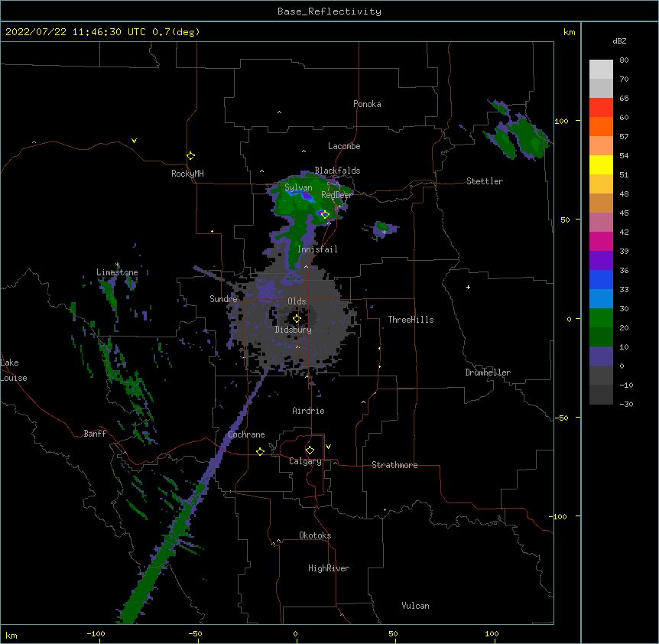Image resolution: width=659 pixels, height=644 pixels.
Task: Select the white 80 dBZ color swatch
Action: [601, 70]
